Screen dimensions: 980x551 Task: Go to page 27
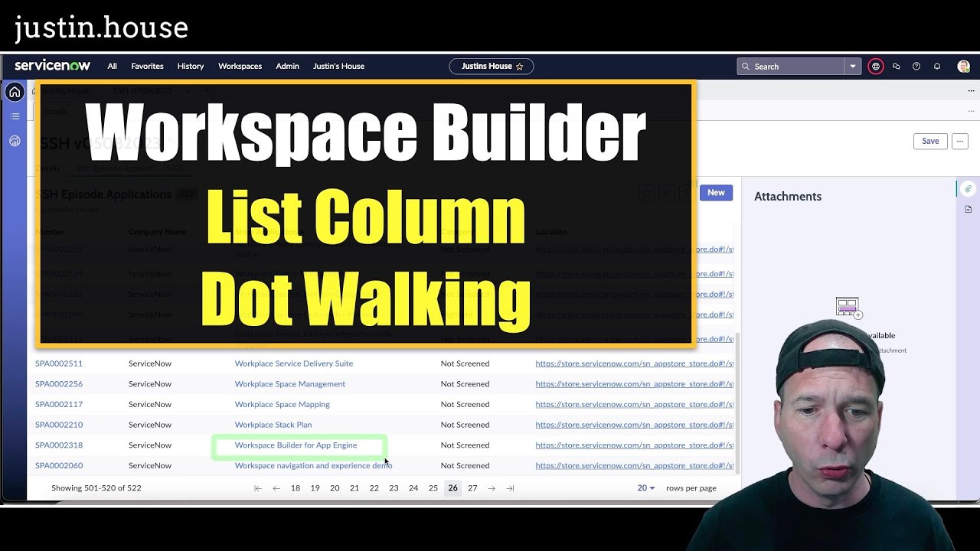coord(472,488)
